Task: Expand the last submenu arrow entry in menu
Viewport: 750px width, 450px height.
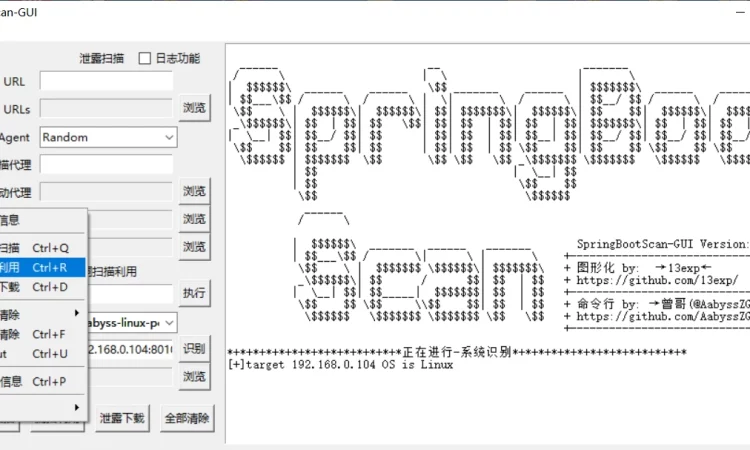Action: coord(42,407)
